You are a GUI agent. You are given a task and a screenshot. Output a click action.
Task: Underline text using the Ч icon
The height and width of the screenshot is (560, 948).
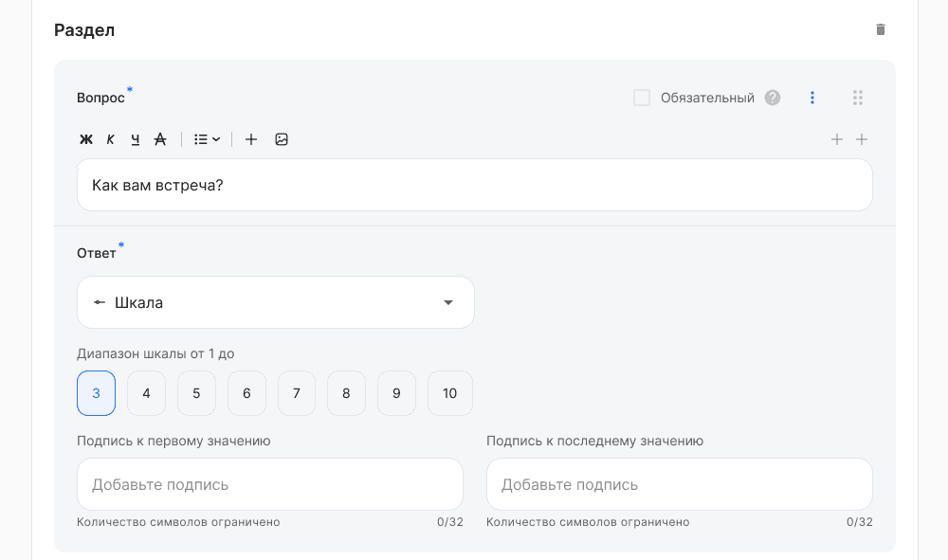tap(135, 139)
